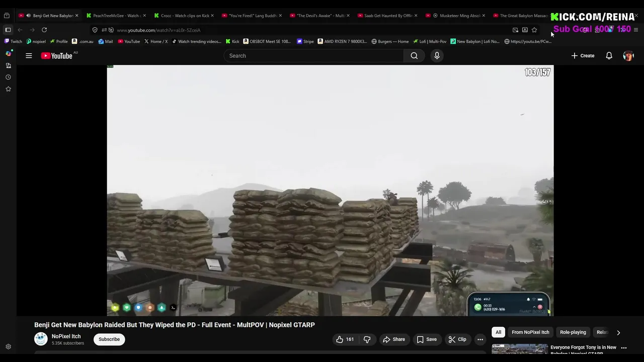Start voice search with microphone icon
The height and width of the screenshot is (362, 644).
437,56
